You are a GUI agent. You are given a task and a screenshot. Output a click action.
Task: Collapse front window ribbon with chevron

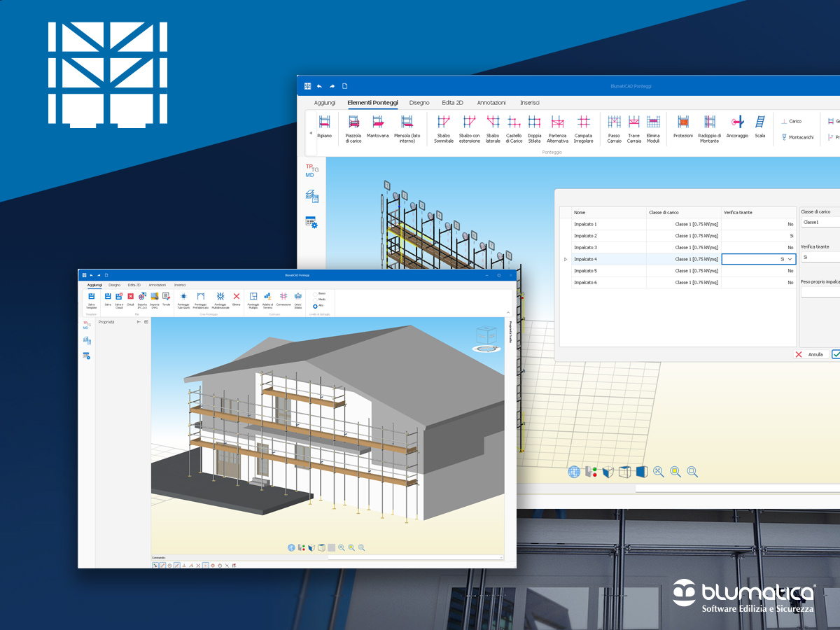pyautogui.click(x=508, y=311)
